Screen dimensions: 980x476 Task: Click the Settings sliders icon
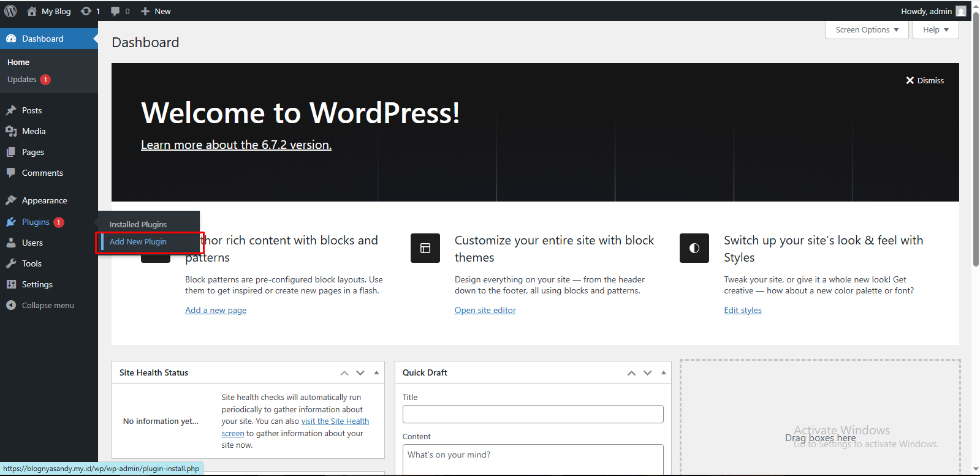pyautogui.click(x=11, y=284)
